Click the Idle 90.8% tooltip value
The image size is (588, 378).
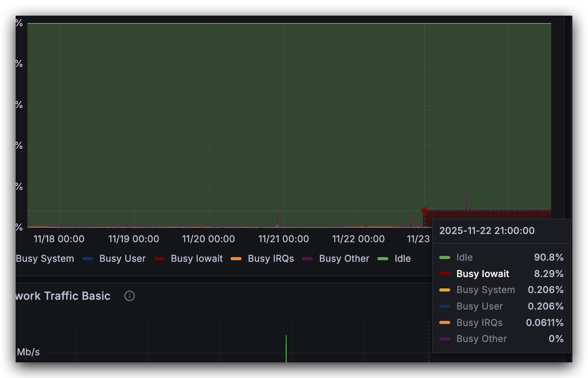548,257
